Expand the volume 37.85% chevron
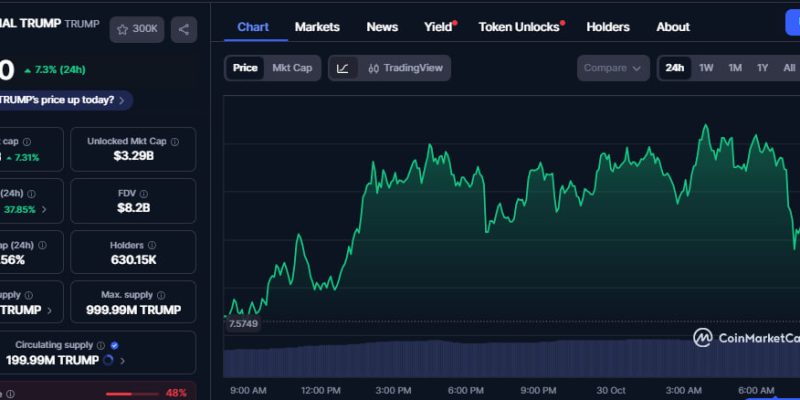The height and width of the screenshot is (400, 800). (x=43, y=210)
